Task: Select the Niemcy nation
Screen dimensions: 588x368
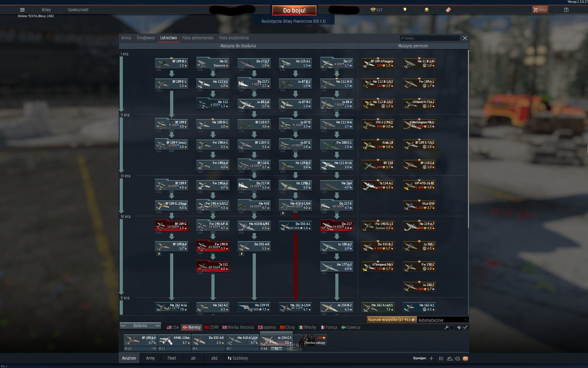Action: coord(191,327)
